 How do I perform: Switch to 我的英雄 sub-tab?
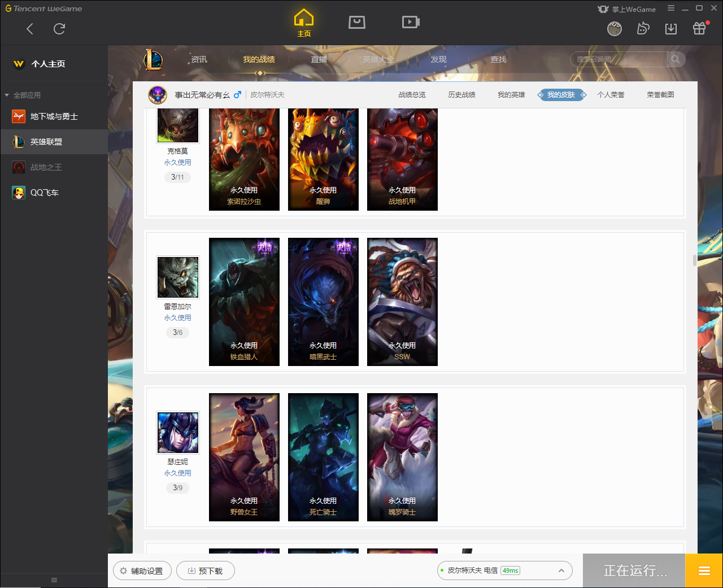coord(511,95)
